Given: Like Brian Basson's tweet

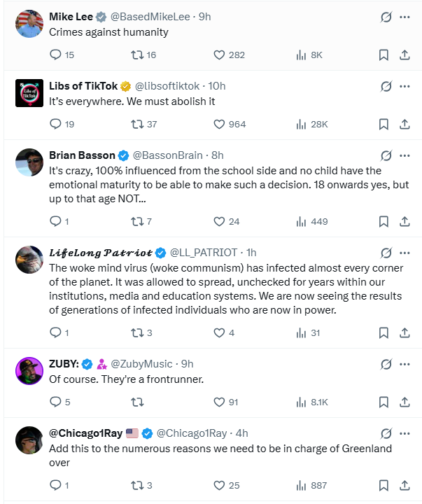Looking at the screenshot, I should click(219, 221).
